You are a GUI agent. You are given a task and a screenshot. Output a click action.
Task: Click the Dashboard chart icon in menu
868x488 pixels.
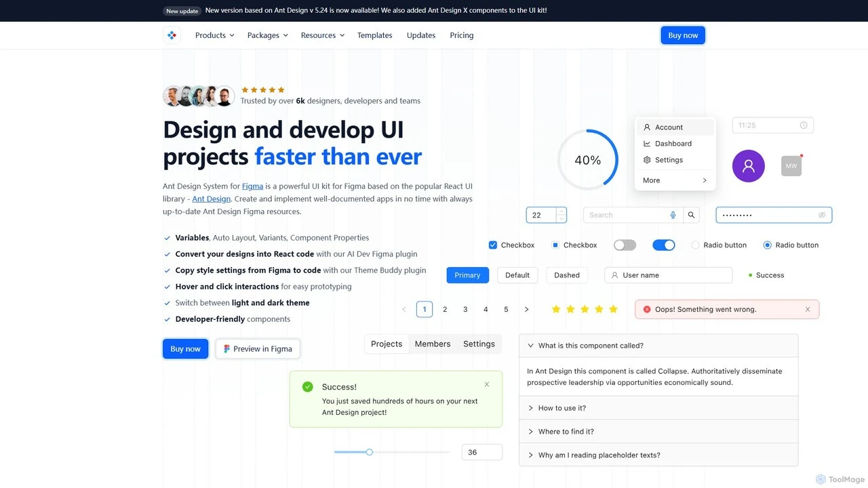(647, 144)
